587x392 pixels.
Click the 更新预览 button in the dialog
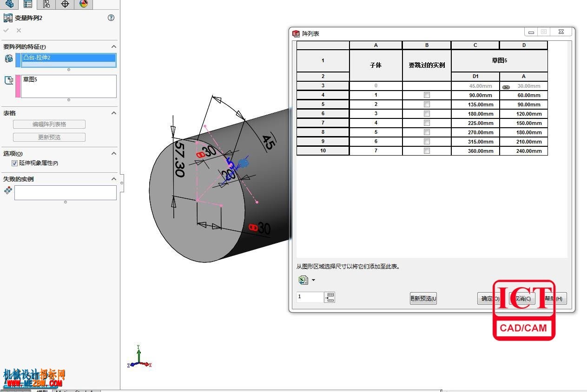(x=423, y=299)
